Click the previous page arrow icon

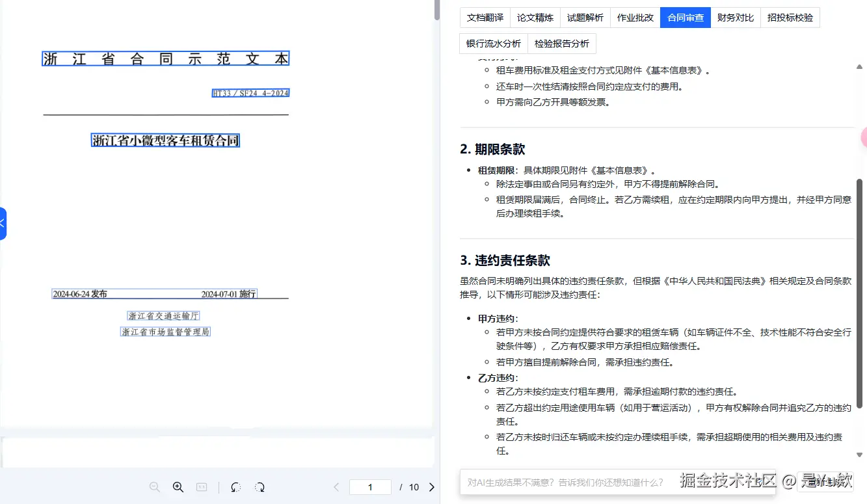click(336, 486)
